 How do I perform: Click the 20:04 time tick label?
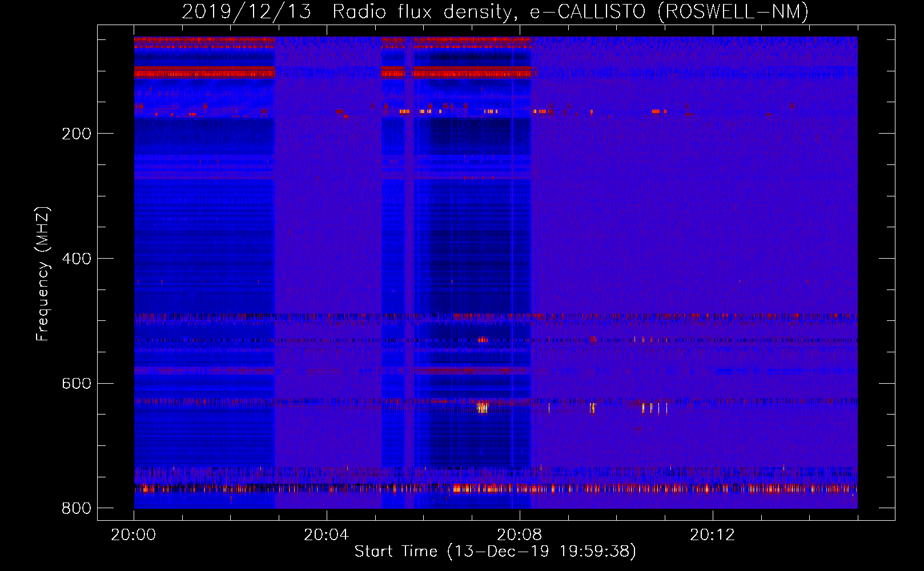point(326,535)
